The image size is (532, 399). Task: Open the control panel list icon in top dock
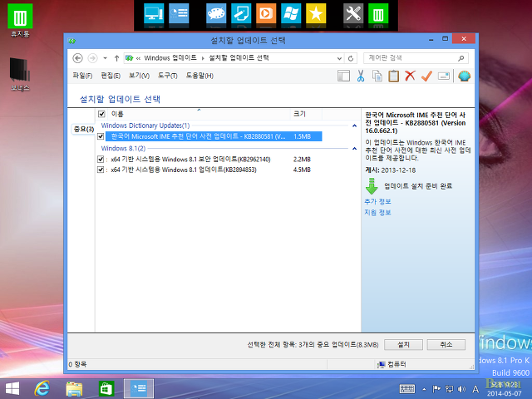tap(179, 13)
